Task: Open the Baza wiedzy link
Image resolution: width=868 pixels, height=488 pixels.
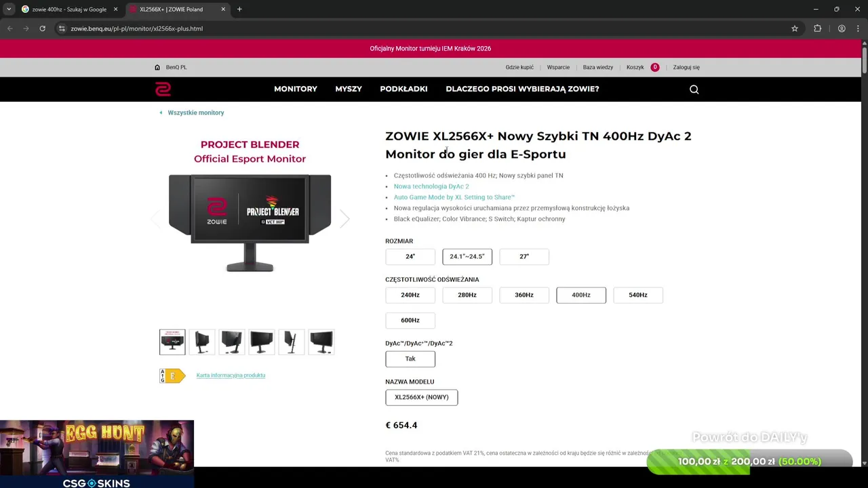Action: pyautogui.click(x=598, y=67)
